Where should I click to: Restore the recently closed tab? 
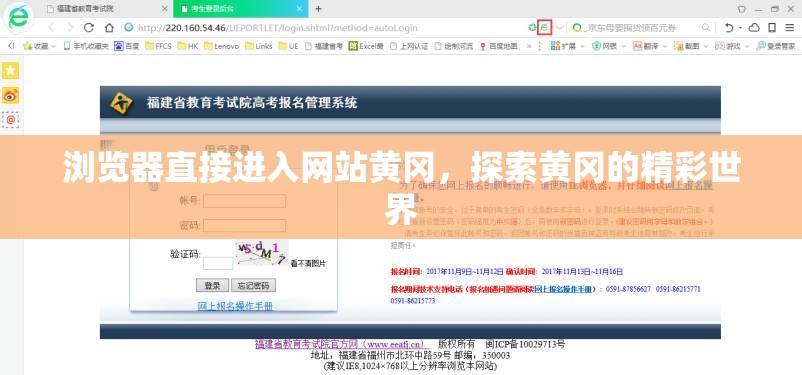pyautogui.click(x=729, y=28)
